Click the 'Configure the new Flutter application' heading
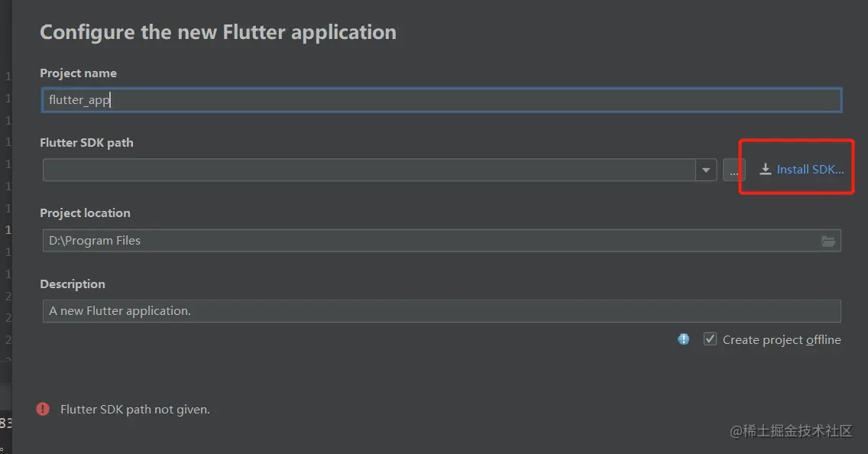The image size is (868, 454). 218,32
